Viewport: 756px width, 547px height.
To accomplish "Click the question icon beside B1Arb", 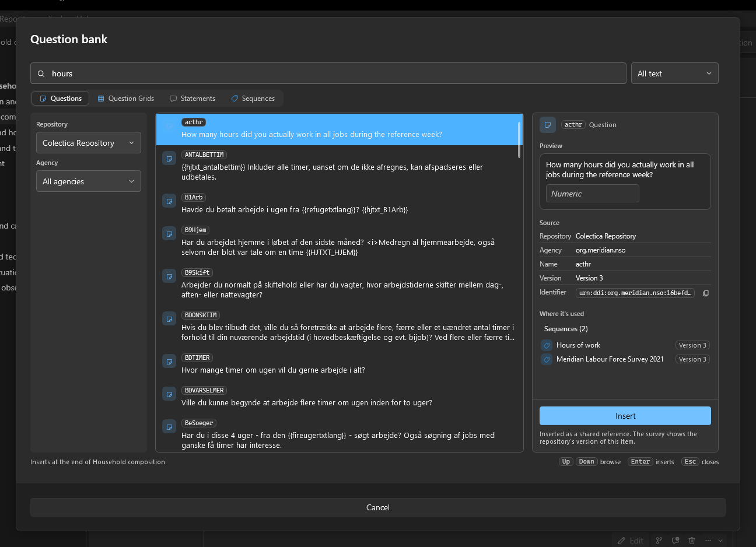I will point(169,201).
